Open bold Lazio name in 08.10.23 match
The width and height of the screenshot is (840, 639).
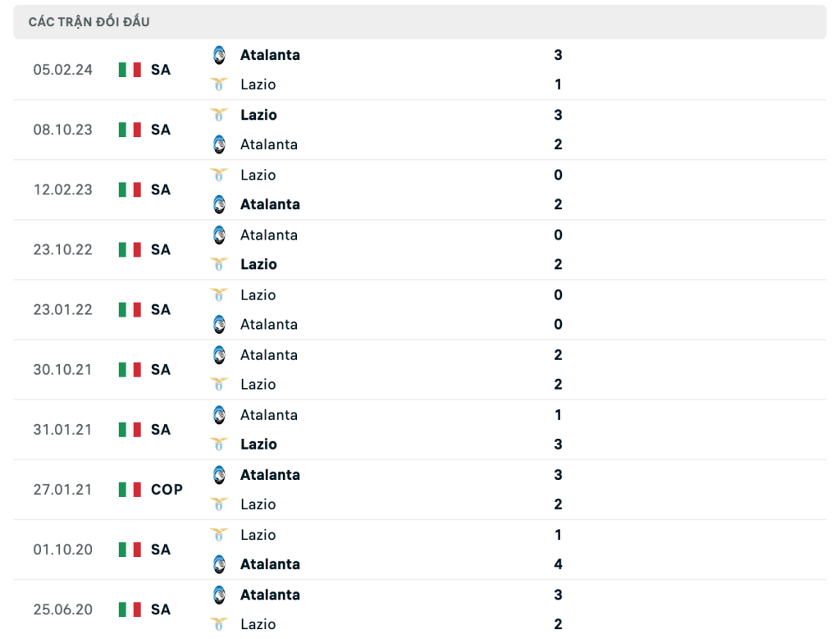[x=258, y=115]
